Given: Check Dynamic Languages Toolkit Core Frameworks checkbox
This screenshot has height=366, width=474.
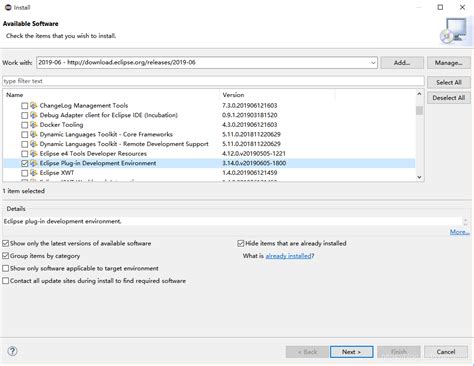Looking at the screenshot, I should [x=24, y=135].
